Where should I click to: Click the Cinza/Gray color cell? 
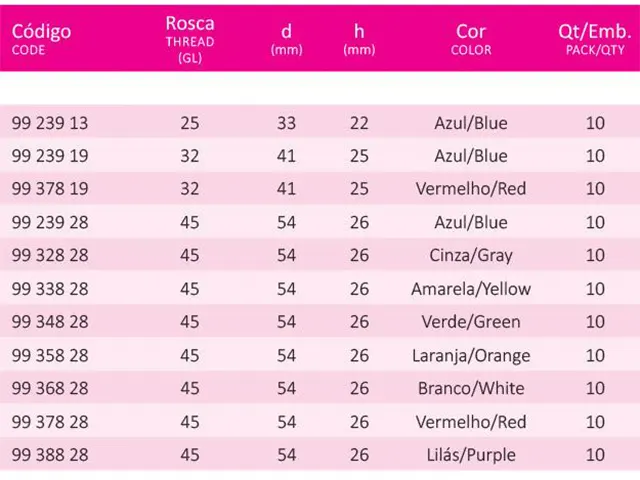471,255
